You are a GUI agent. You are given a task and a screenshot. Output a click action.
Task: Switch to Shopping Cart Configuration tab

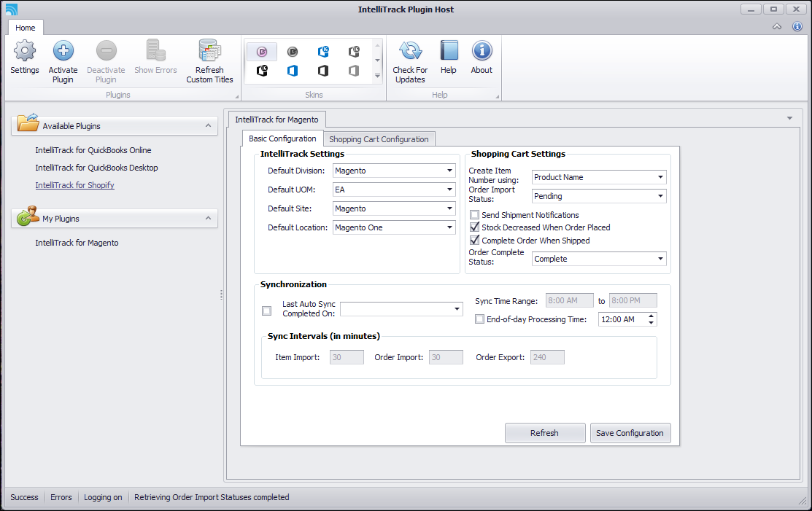pyautogui.click(x=379, y=139)
